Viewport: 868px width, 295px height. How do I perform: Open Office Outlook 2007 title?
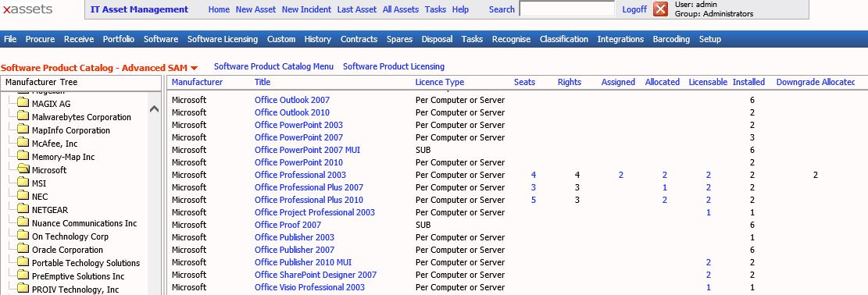[291, 100]
